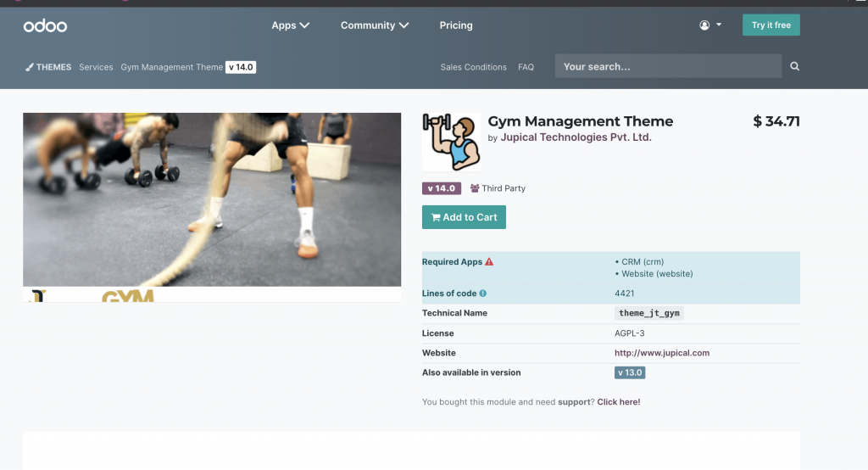Open Jupical Technologies Pvt. Ltd. author link
868x470 pixels.
click(x=576, y=137)
